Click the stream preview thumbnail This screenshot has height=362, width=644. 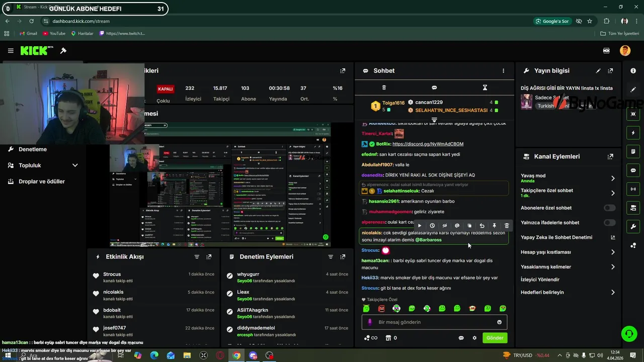[x=220, y=184]
